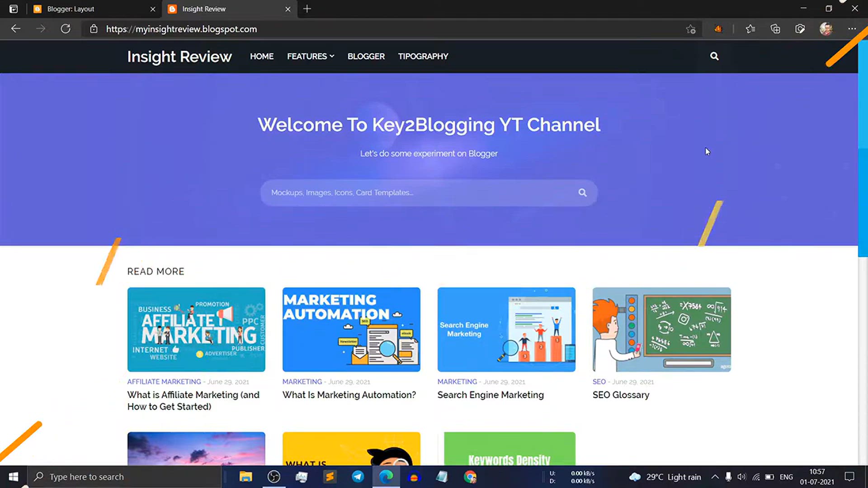The image size is (868, 488).
Task: Open 'SEO Glossary' post title
Action: (x=621, y=395)
